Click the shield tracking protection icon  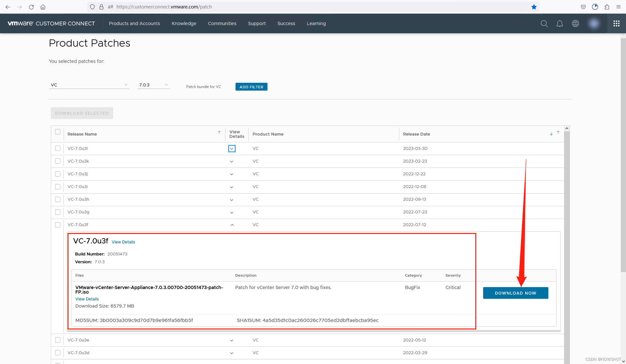coord(92,7)
